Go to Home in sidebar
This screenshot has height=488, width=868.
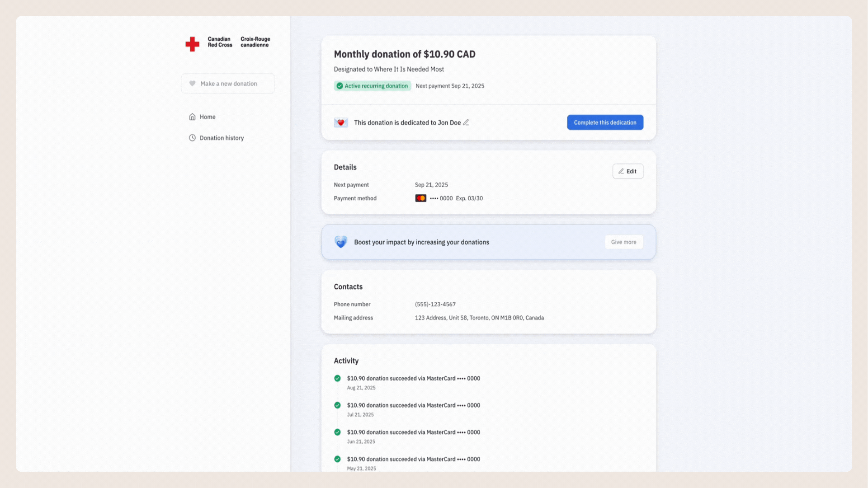(x=202, y=117)
